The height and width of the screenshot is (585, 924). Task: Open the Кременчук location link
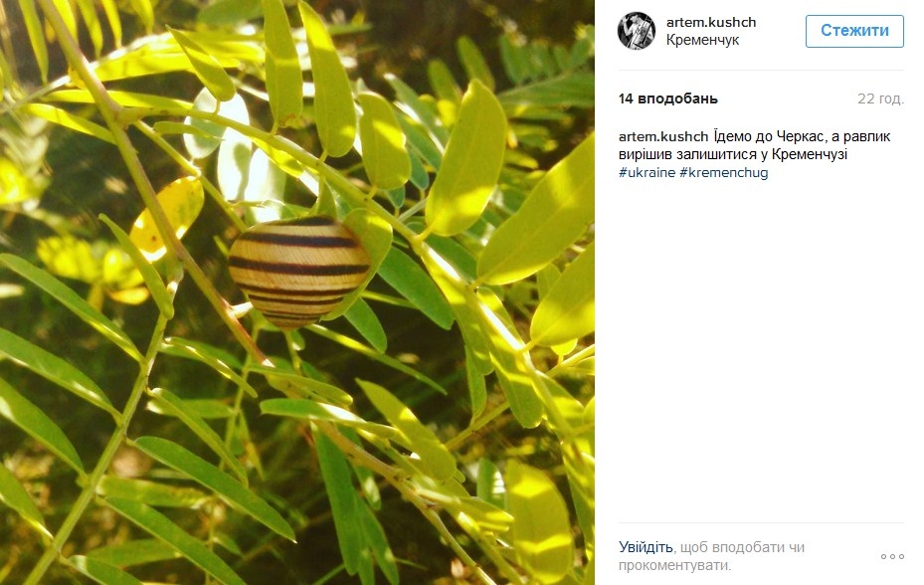point(702,40)
